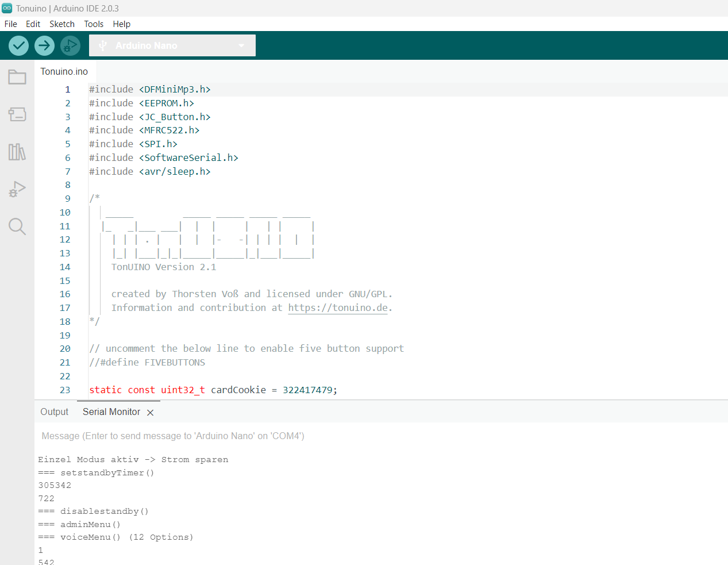
Task: Click '=== disablestandby()' serial output line
Action: (x=93, y=511)
